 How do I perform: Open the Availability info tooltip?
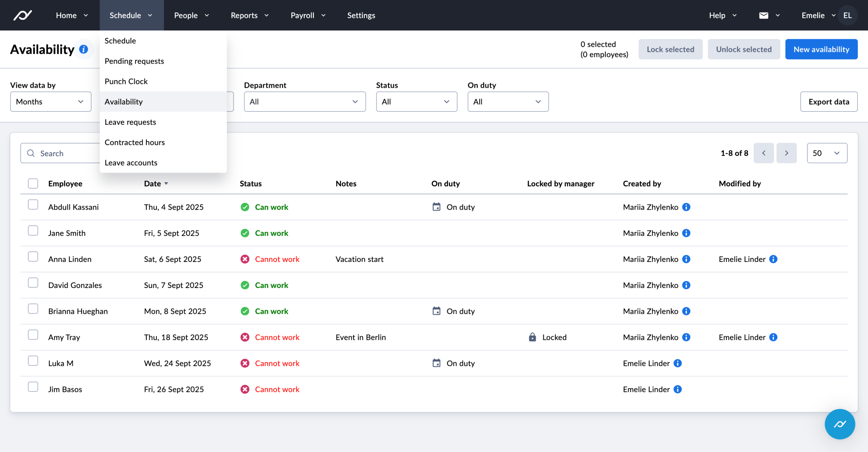coord(83,49)
